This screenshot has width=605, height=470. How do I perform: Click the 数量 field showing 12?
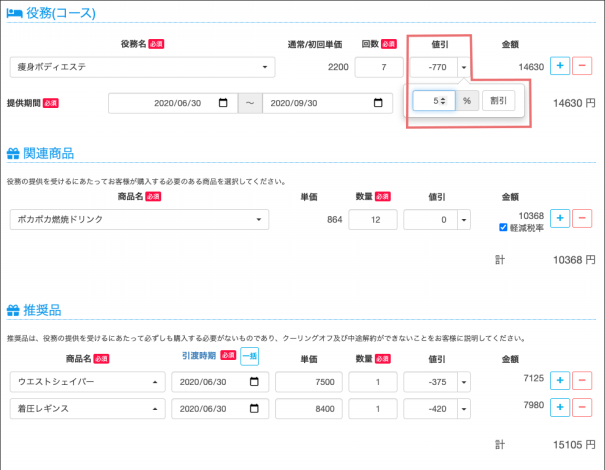[373, 220]
